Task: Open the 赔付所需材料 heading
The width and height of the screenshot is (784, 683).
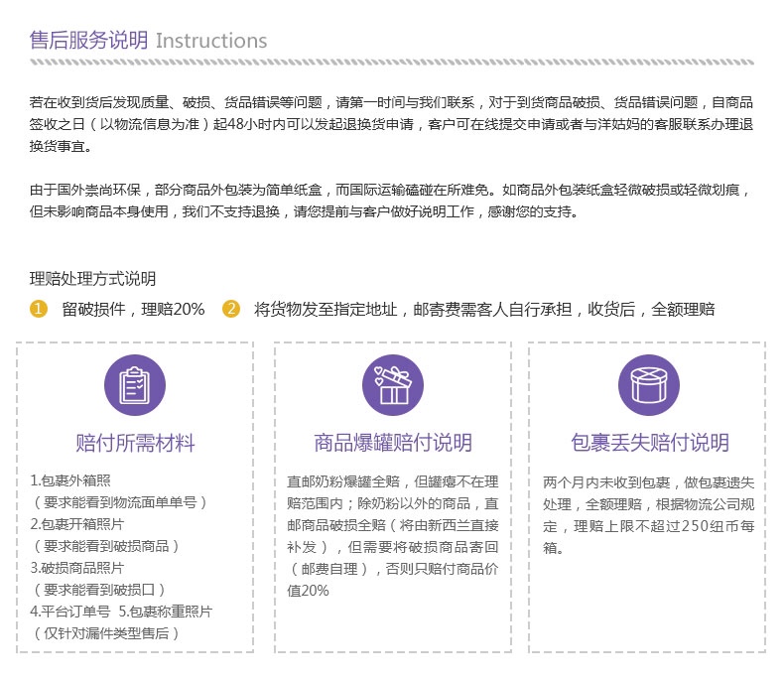Action: point(135,443)
